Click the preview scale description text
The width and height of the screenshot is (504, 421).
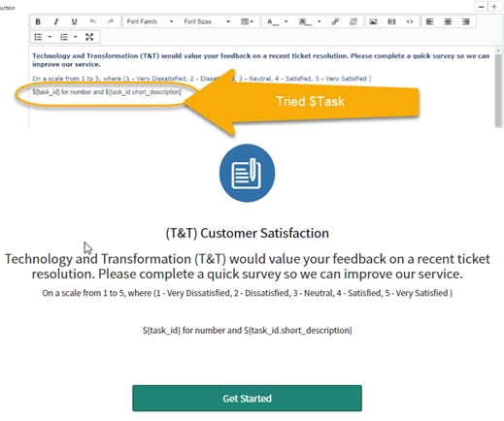coord(247,293)
